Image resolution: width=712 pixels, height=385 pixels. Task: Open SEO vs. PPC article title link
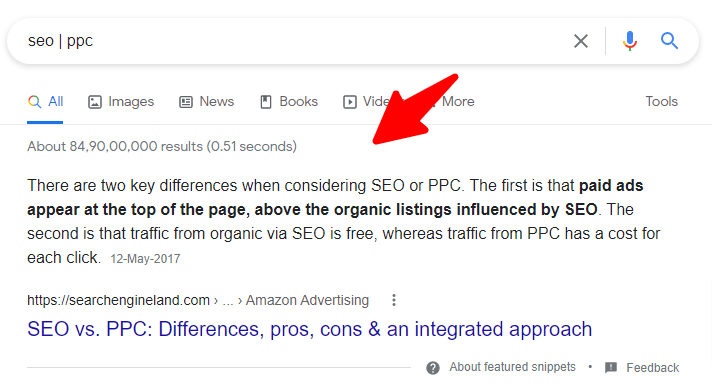[309, 329]
